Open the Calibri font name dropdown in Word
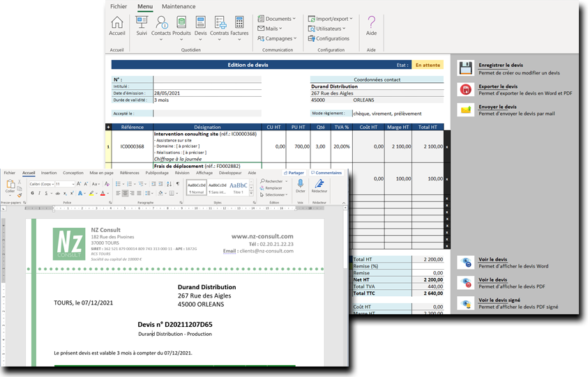 (53, 184)
